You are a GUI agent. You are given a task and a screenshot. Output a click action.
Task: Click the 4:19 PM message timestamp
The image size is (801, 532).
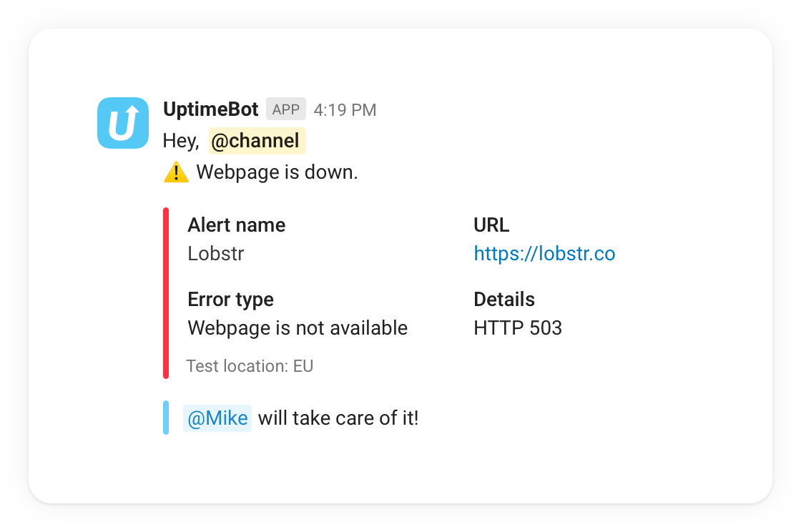click(345, 110)
